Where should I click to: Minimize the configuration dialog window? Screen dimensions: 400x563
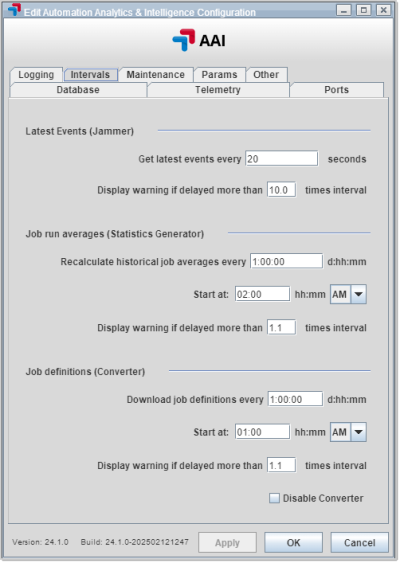pyautogui.click(x=344, y=10)
